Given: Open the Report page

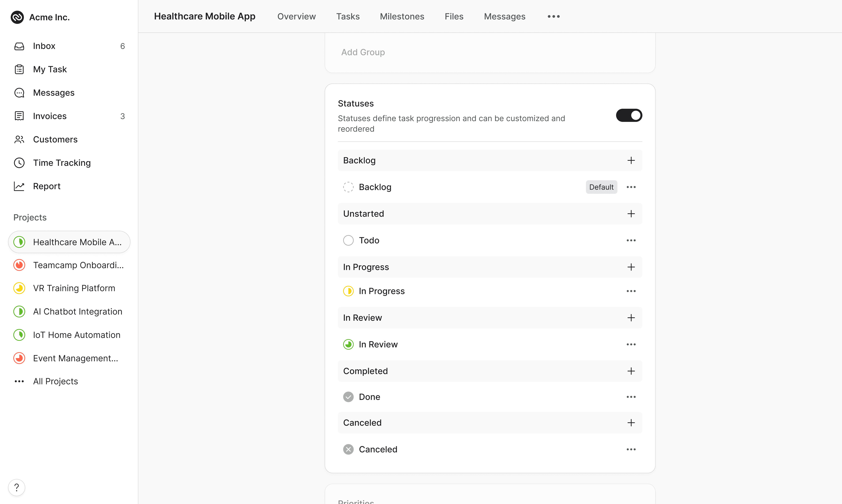Looking at the screenshot, I should 69,186.
